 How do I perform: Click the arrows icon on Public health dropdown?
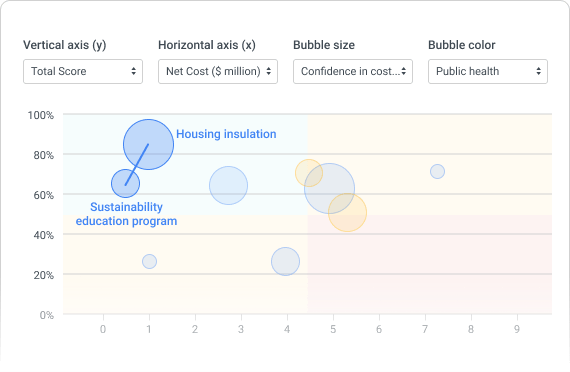[x=539, y=71]
